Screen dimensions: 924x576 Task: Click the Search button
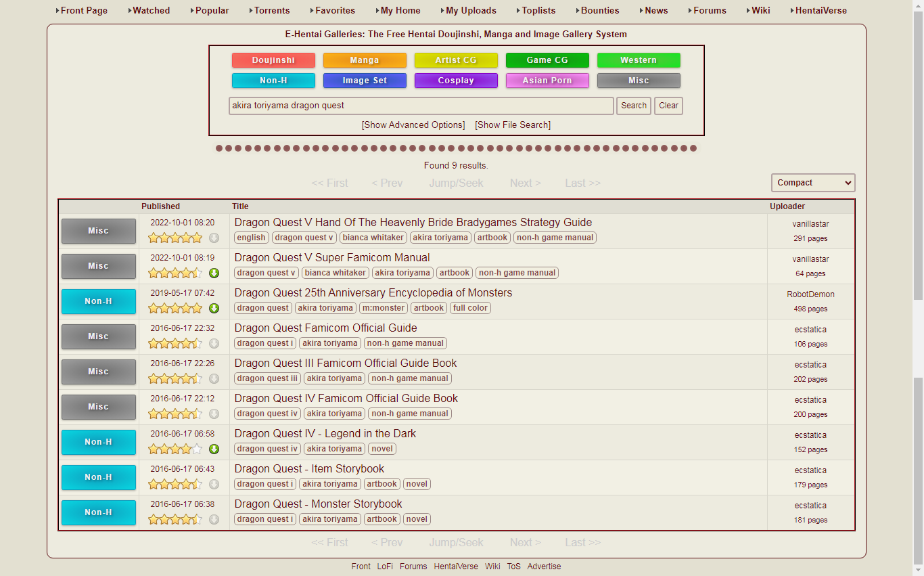click(634, 106)
